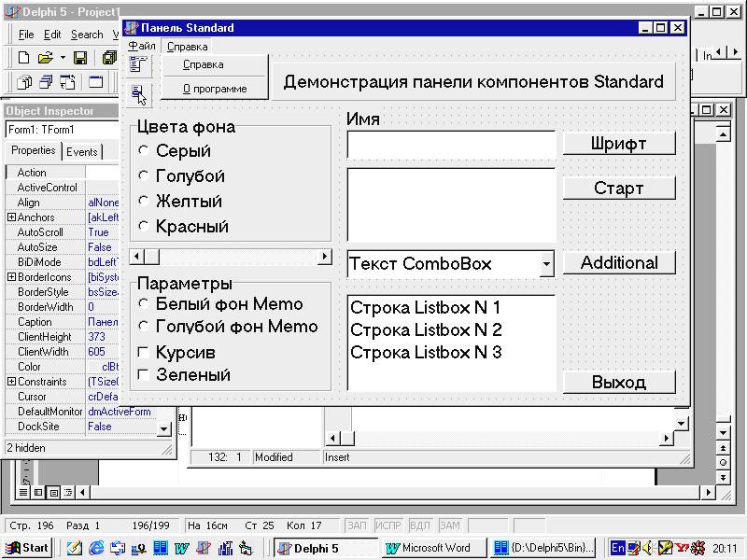This screenshot has height=560, width=747.
Task: Click the form's horizontal scrollbar thumb
Action: click(152, 258)
